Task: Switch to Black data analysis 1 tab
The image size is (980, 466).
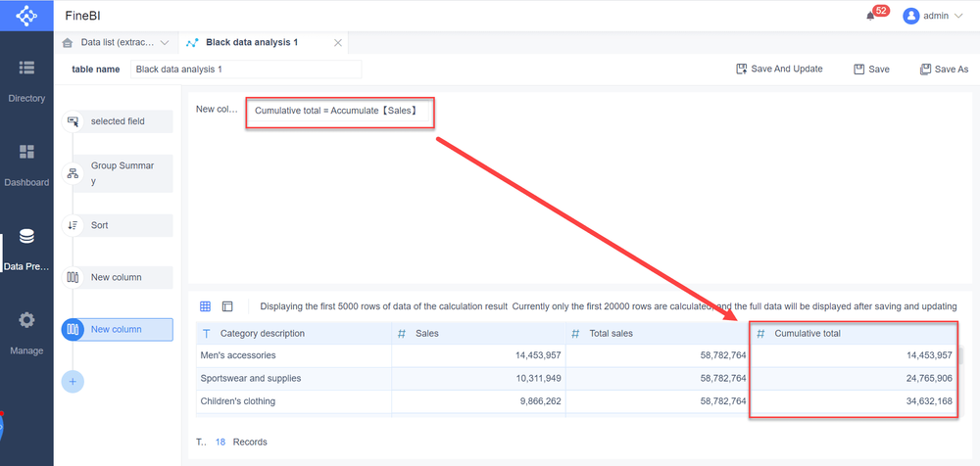Action: pos(252,43)
